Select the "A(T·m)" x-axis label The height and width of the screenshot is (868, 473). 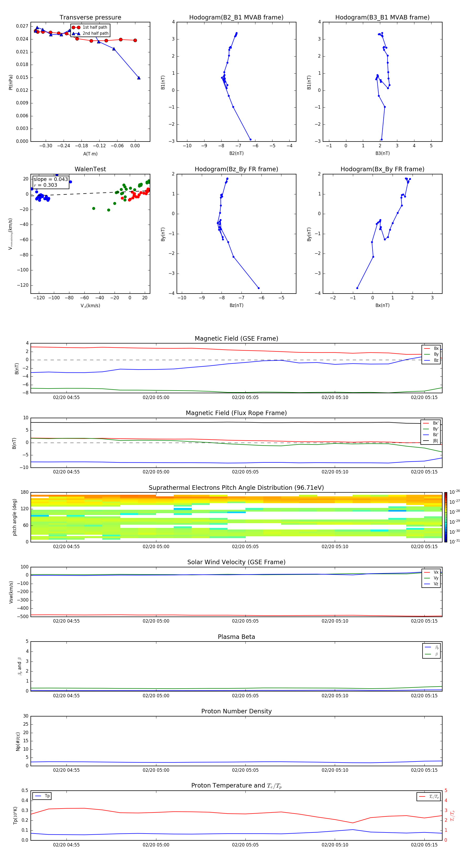pyautogui.click(x=90, y=154)
